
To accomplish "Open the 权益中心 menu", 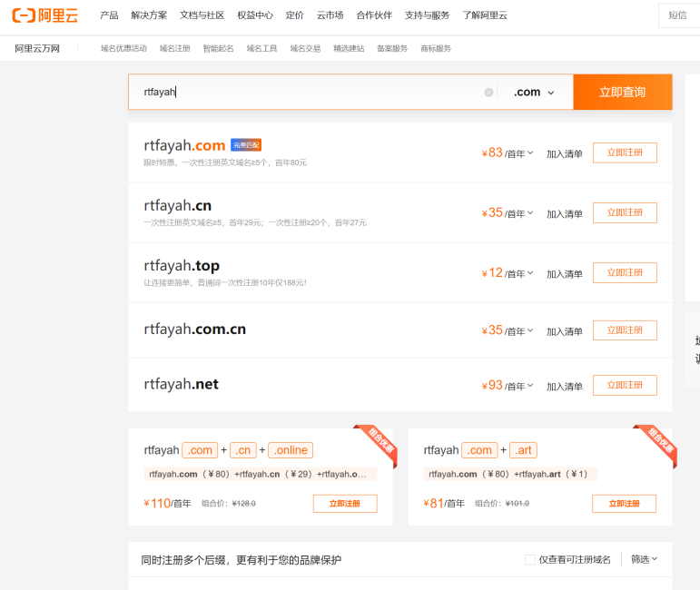I will (255, 15).
